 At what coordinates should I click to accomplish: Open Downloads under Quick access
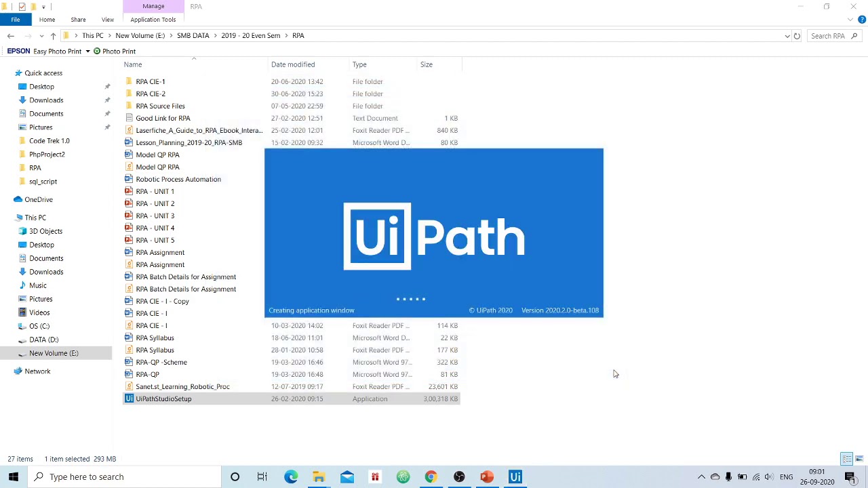click(46, 100)
